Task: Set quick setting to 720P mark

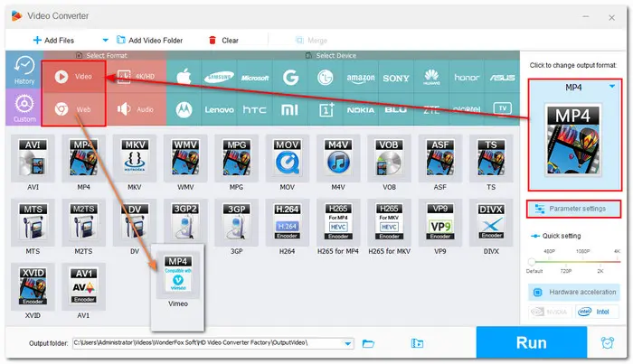Action: (565, 271)
